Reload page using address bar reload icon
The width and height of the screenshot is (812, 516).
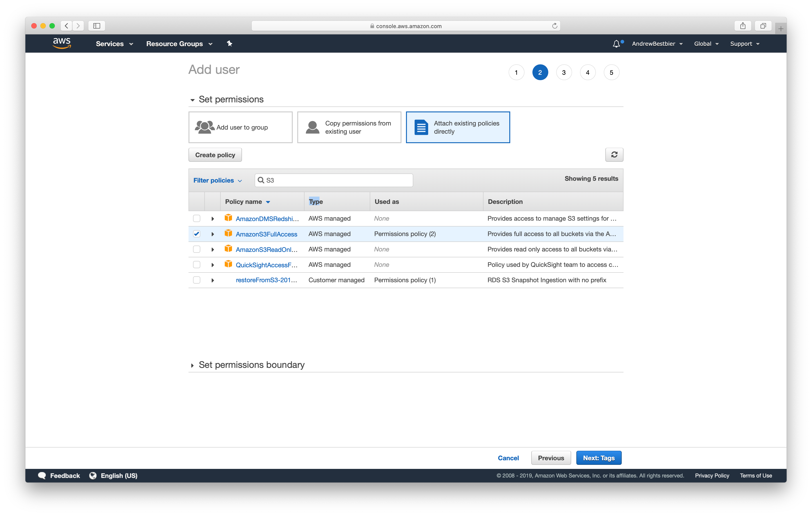click(554, 26)
